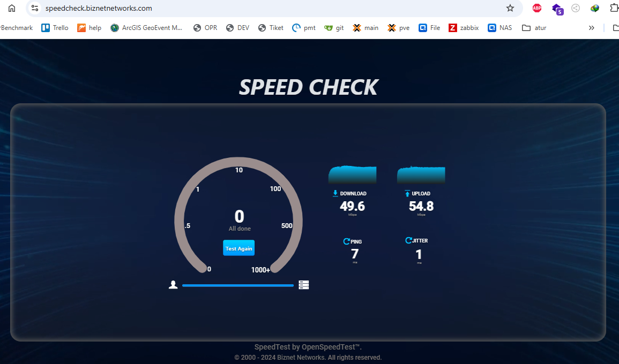
Task: Expand the atur bookmarks folder
Action: 534,28
